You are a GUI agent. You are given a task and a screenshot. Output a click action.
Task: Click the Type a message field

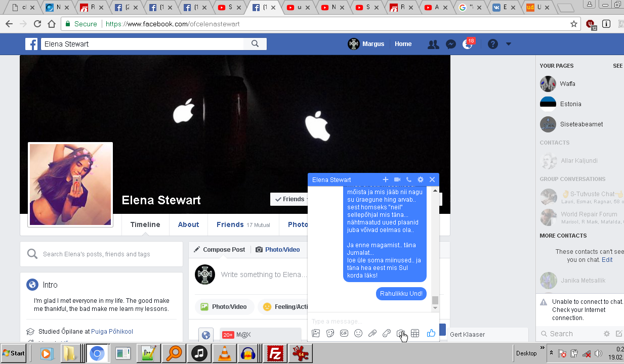373,321
